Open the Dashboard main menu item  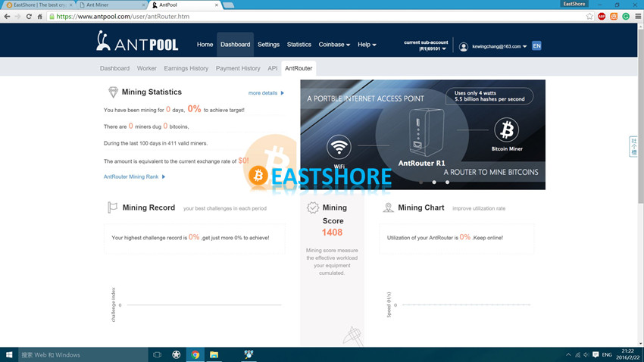(236, 45)
